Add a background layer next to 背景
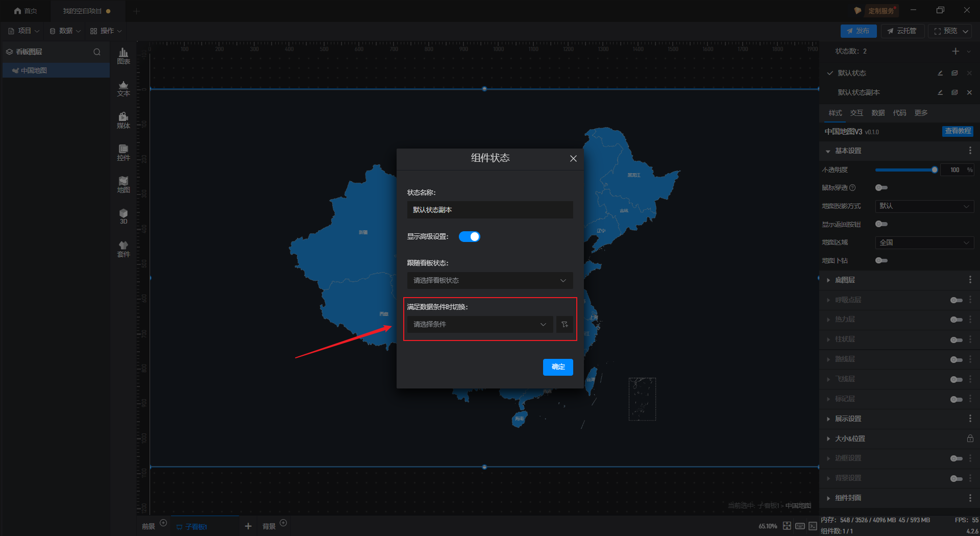The image size is (980, 536). point(283,523)
